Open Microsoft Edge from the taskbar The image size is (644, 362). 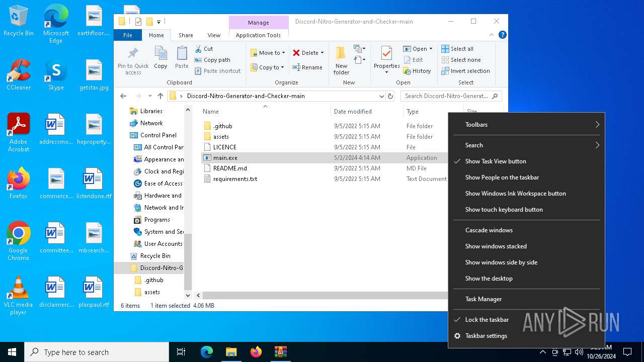point(207,352)
